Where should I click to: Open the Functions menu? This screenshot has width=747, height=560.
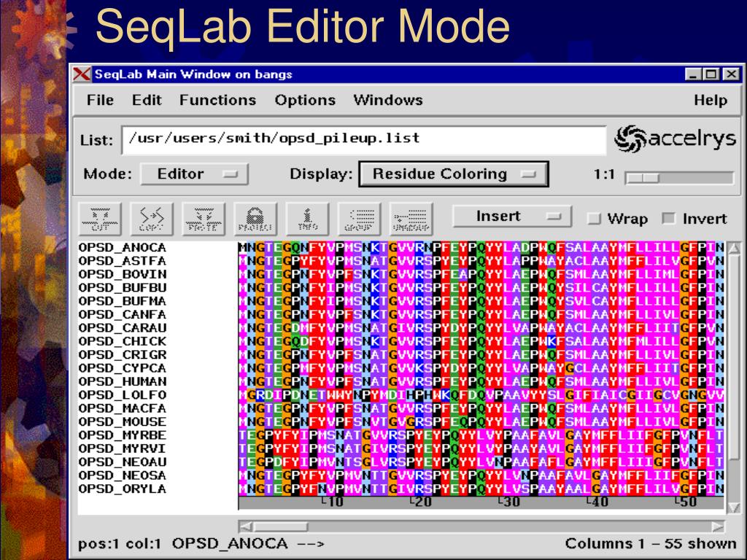click(x=217, y=100)
